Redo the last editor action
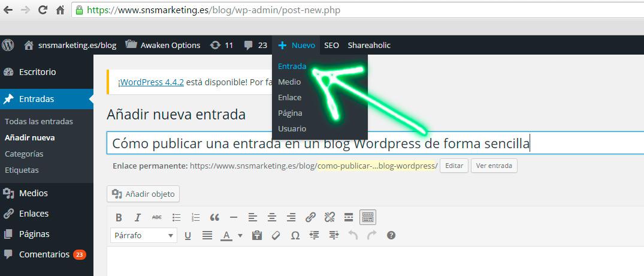This screenshot has height=276, width=644. [371, 235]
